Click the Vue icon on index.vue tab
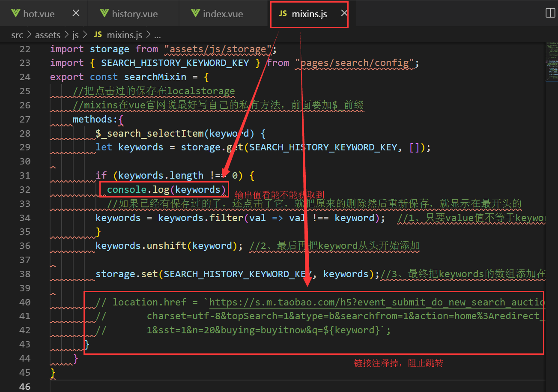Image resolution: width=558 pixels, height=392 pixels. point(195,13)
